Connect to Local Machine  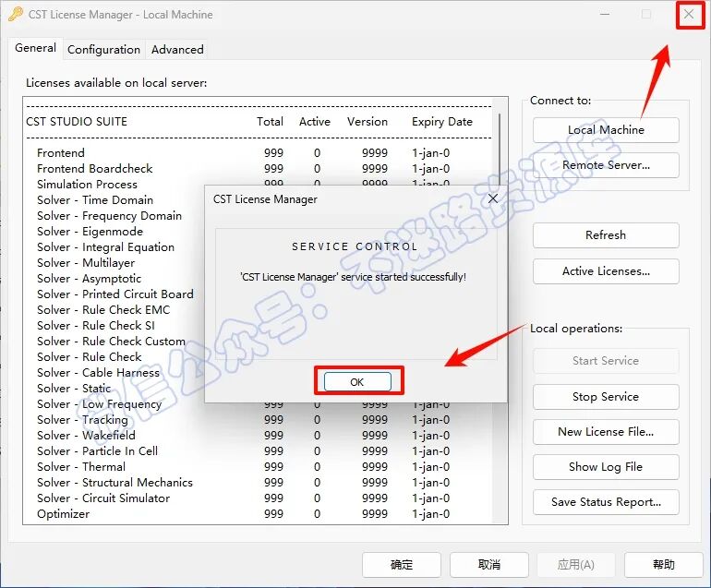[x=606, y=129]
